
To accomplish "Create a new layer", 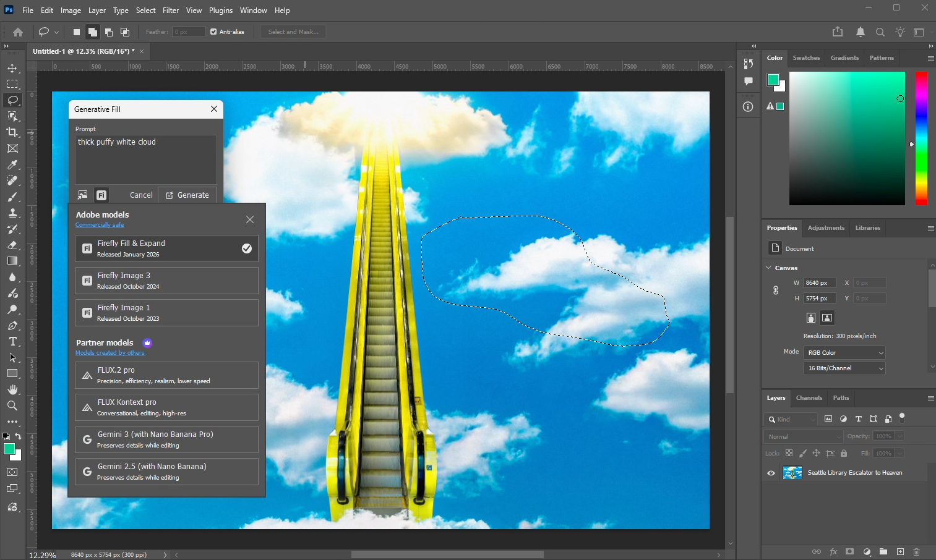I will click(x=900, y=552).
